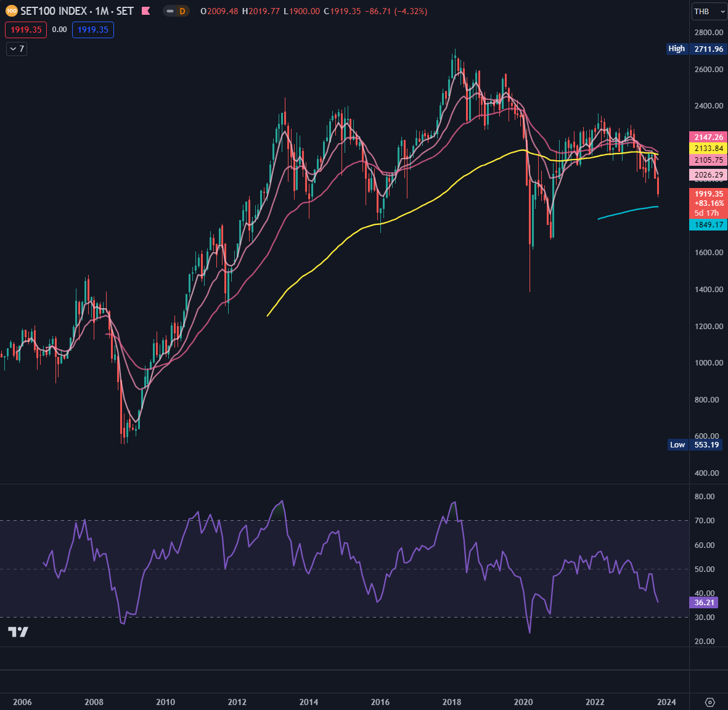728x710 pixels.
Task: Click the 20.00 level on the RSI scale
Action: (705, 641)
